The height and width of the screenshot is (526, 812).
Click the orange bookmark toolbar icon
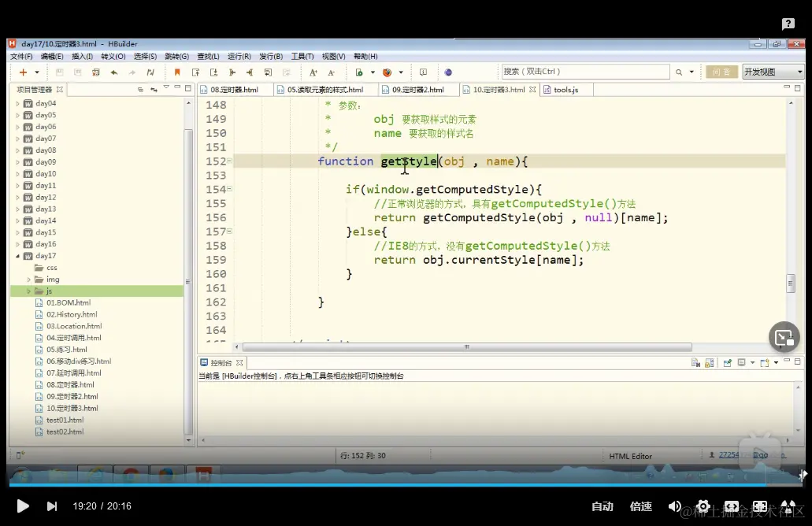tap(177, 72)
